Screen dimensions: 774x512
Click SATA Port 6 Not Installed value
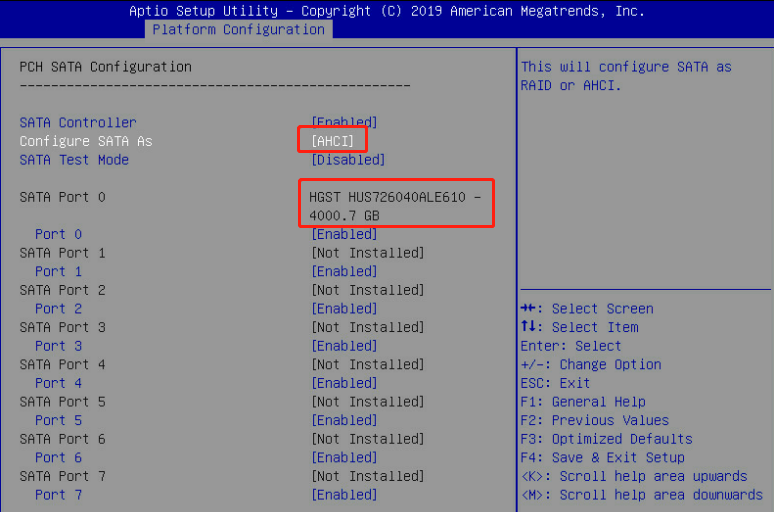[368, 439]
